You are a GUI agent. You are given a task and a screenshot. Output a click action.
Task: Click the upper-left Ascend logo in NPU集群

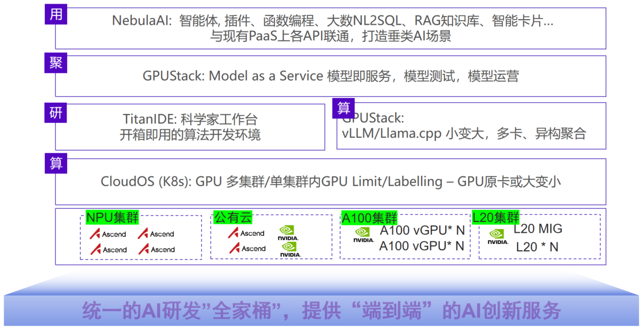(x=108, y=234)
